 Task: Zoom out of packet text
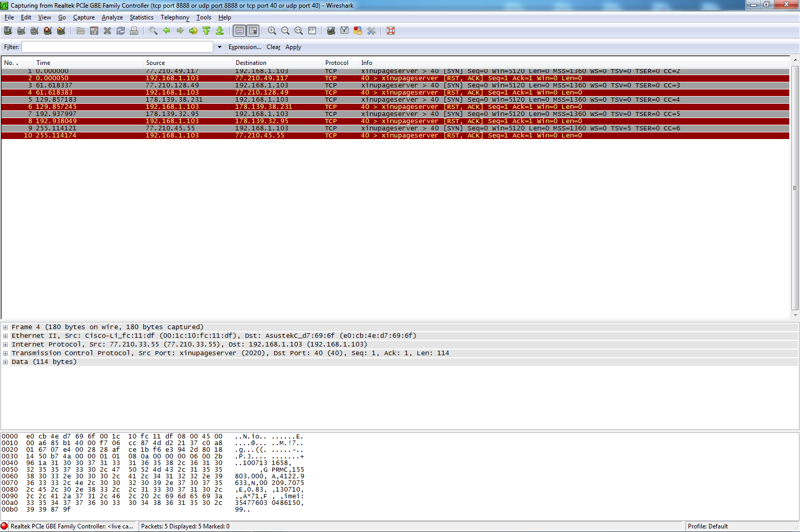pos(285,31)
